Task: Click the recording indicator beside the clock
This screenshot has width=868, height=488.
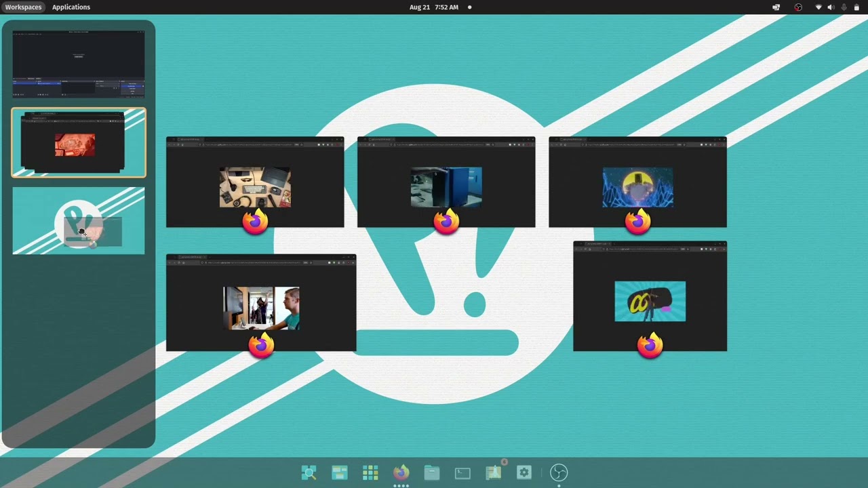Action: click(469, 7)
